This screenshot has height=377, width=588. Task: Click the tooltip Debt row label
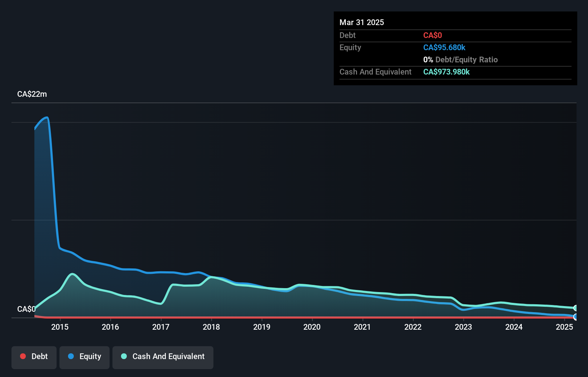[x=347, y=35]
